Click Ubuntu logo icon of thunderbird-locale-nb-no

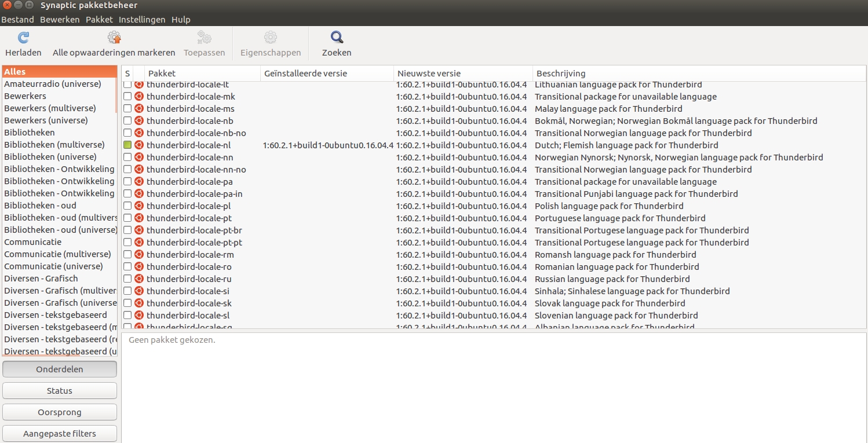pos(139,133)
